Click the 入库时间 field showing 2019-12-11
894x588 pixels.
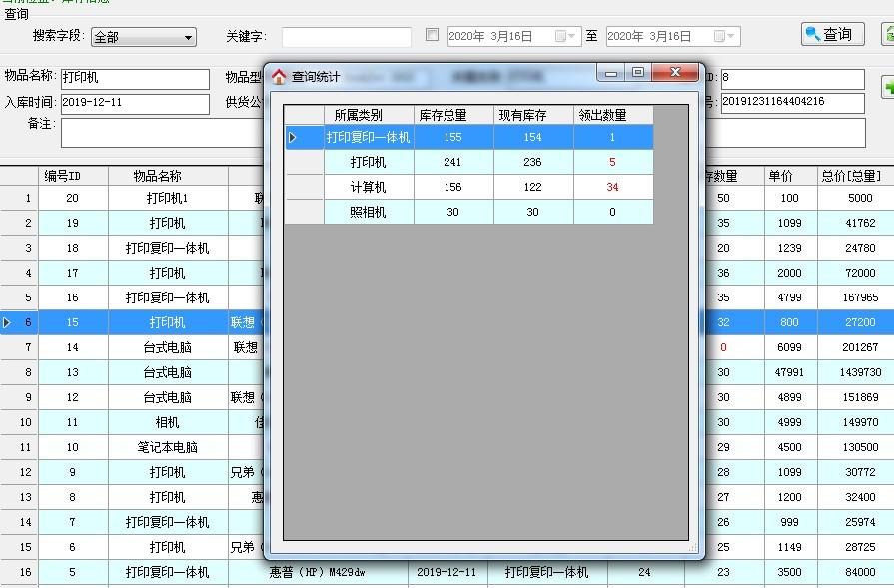pos(135,103)
